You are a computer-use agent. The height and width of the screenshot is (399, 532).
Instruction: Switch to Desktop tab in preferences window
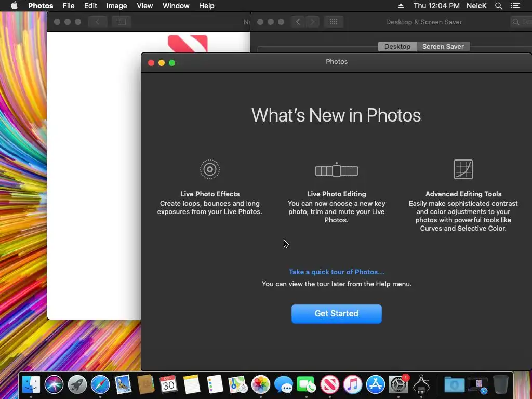pos(397,46)
